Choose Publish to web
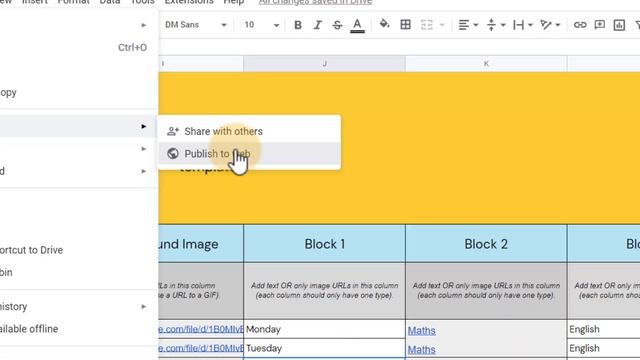640x360 pixels. coord(249,154)
